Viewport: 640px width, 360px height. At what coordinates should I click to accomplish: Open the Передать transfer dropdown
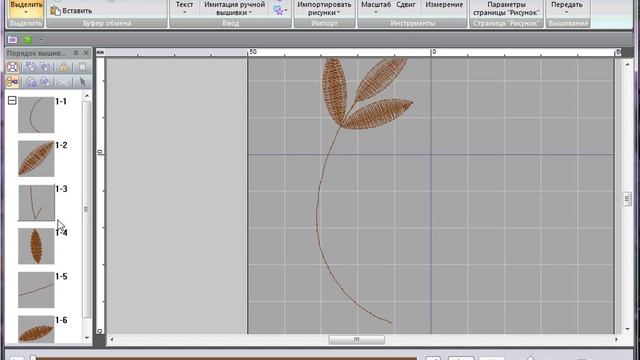(567, 8)
